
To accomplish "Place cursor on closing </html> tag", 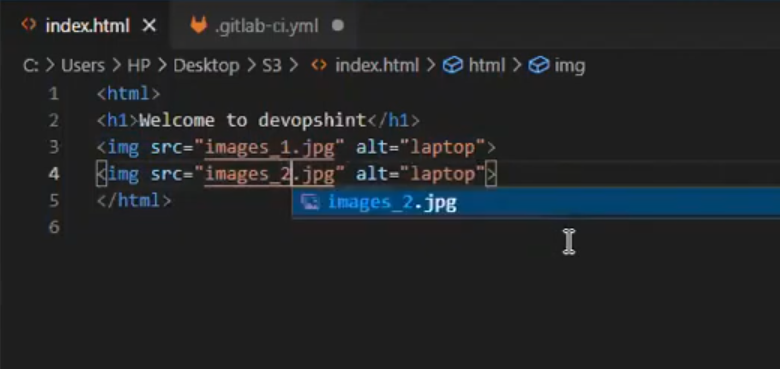I will 134,200.
